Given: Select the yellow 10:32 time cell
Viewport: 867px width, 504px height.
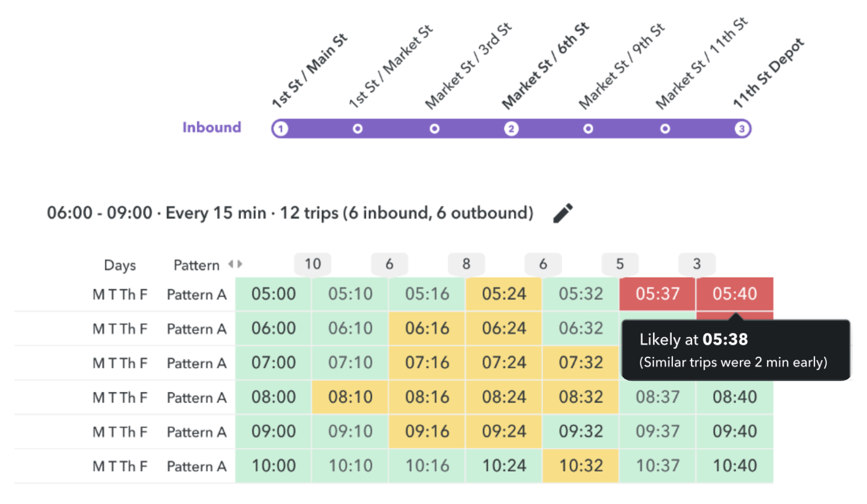Looking at the screenshot, I should (x=580, y=466).
